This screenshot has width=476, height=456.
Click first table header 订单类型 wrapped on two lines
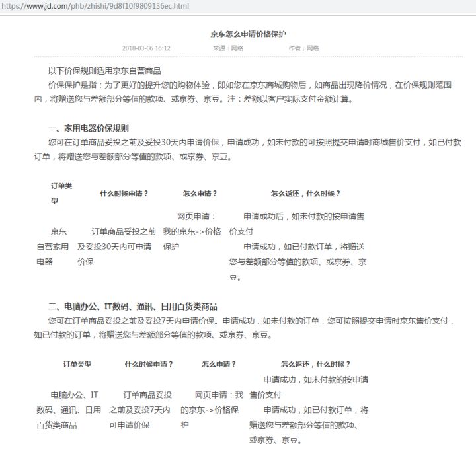[x=61, y=193]
